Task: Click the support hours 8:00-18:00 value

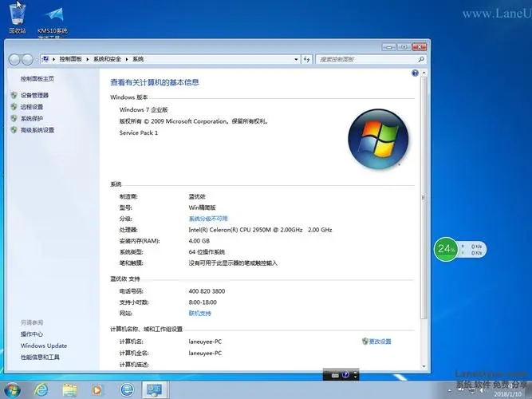Action: 203,302
